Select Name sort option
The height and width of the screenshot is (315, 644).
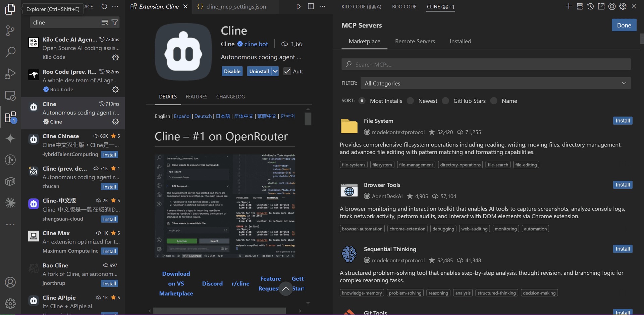tap(494, 101)
